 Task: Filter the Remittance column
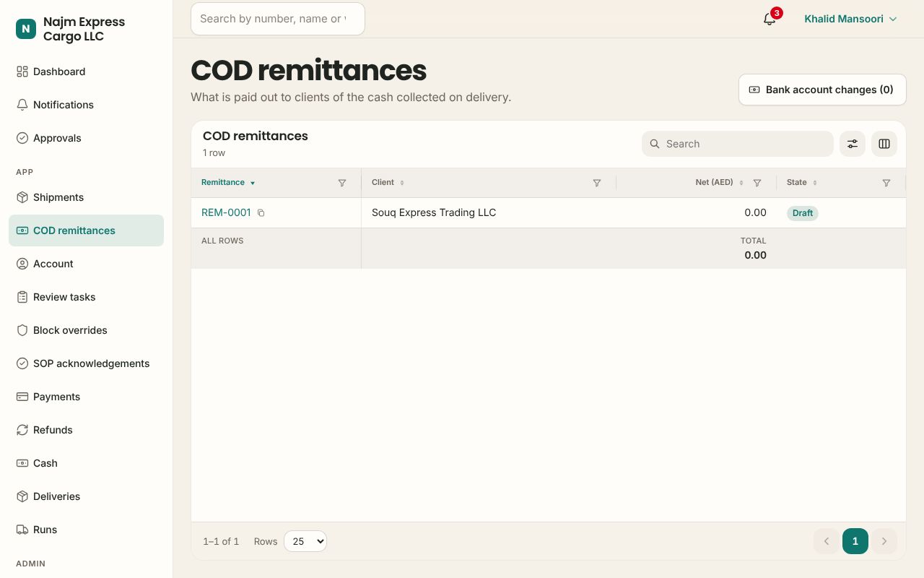(x=342, y=183)
